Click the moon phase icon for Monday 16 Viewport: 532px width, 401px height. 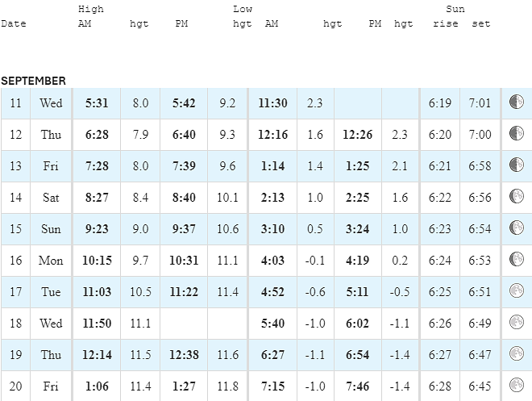click(517, 259)
